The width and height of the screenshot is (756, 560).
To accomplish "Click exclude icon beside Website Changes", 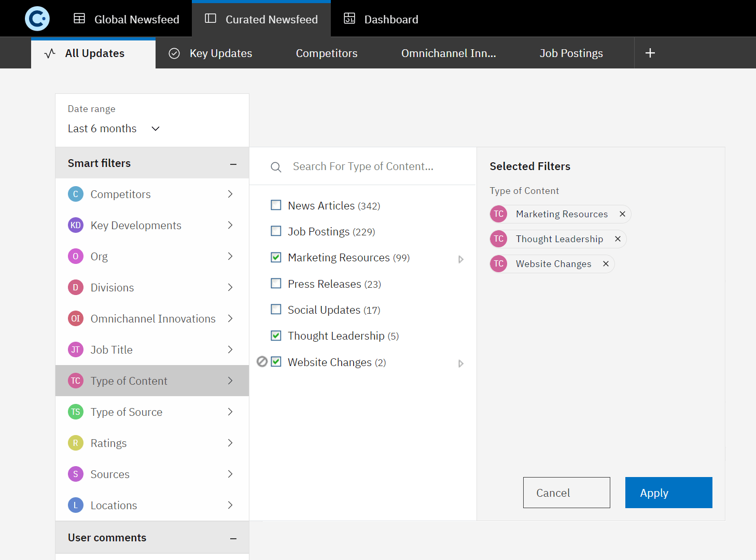I will click(x=262, y=361).
